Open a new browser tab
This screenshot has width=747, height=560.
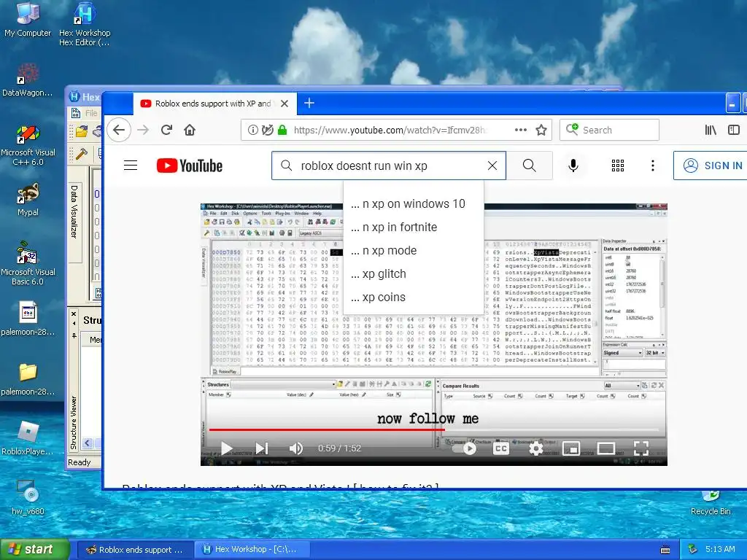[x=309, y=103]
